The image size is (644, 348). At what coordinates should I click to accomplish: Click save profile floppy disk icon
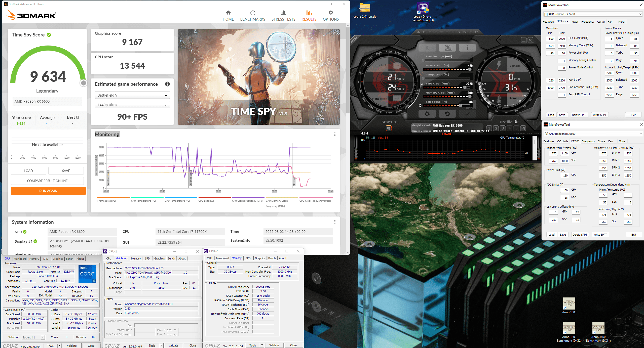click(x=523, y=128)
